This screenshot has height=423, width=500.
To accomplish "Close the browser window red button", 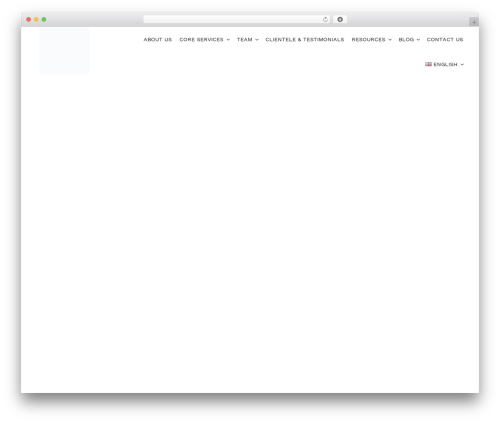I will pyautogui.click(x=29, y=19).
